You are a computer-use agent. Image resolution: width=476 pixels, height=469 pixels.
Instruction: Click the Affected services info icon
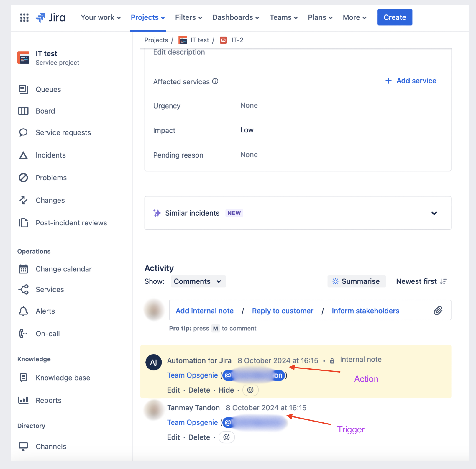pos(215,81)
